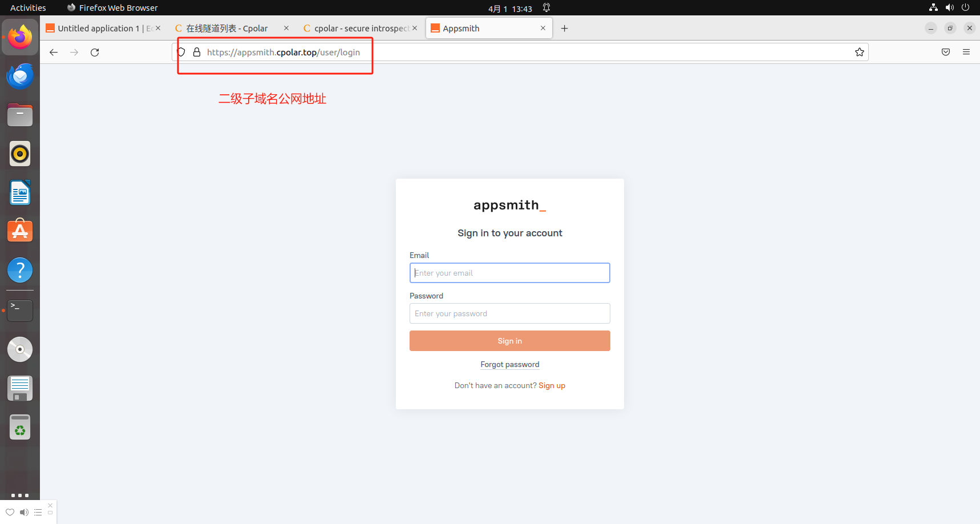Switch to the 在线隧道列表 Cpolar tab

click(x=228, y=27)
